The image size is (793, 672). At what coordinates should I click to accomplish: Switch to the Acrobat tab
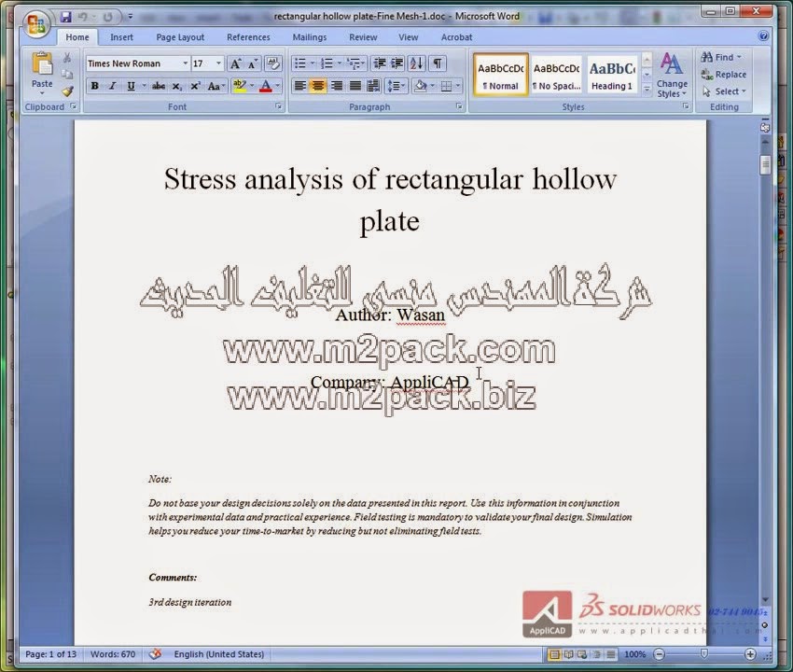click(x=457, y=37)
